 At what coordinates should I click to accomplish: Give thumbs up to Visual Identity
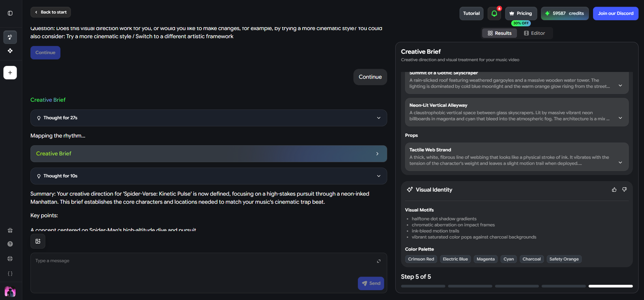click(x=614, y=190)
